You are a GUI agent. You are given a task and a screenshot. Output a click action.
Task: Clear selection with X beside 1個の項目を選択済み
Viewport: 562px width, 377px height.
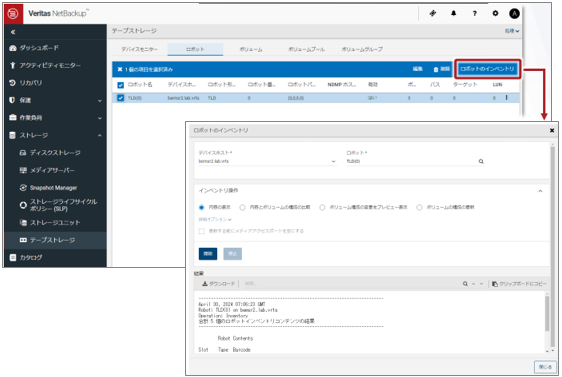tap(120, 69)
